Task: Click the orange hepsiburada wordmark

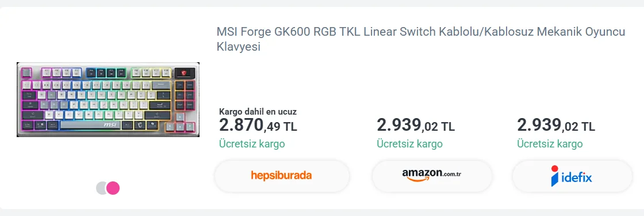Action: coord(281,176)
